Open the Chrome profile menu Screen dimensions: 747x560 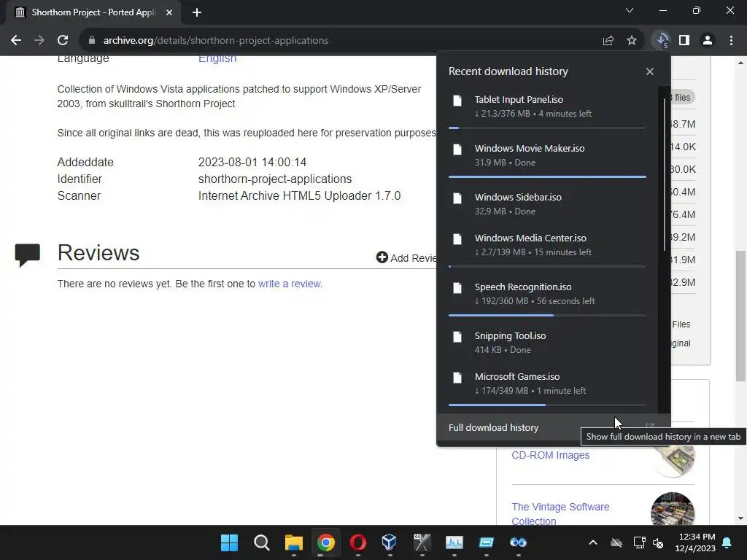(708, 41)
